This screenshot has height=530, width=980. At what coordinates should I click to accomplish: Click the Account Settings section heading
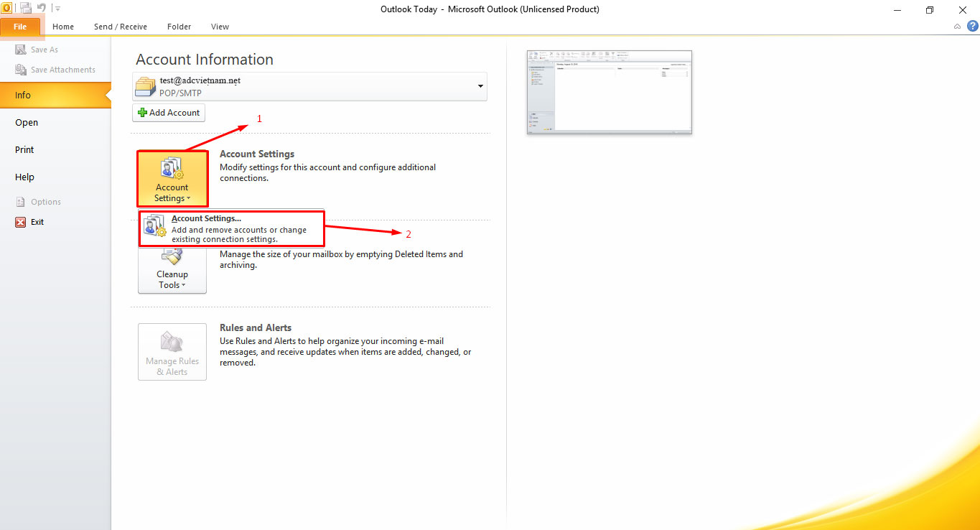[257, 154]
